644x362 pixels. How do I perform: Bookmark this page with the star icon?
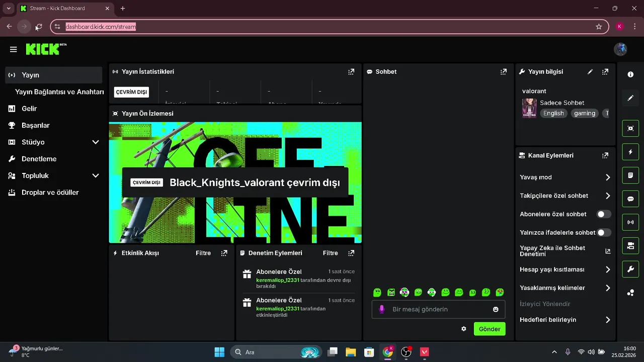[x=599, y=27]
